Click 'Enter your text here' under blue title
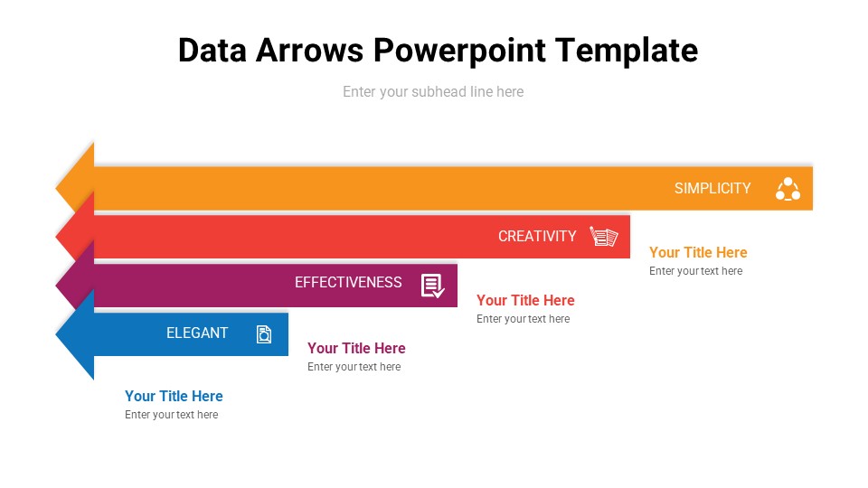868x488 pixels. [172, 415]
